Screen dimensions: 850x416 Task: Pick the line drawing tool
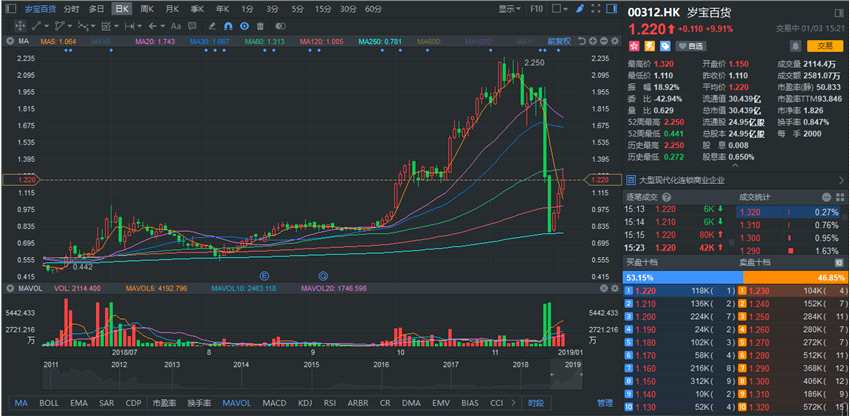point(36,26)
